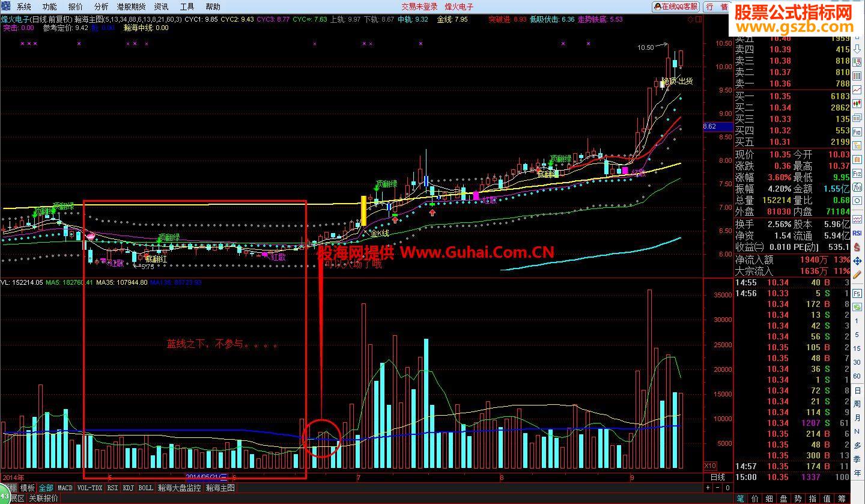Select the 翰海主图 indicator tab
Viewport: 865px width, 504px height.
[220, 488]
